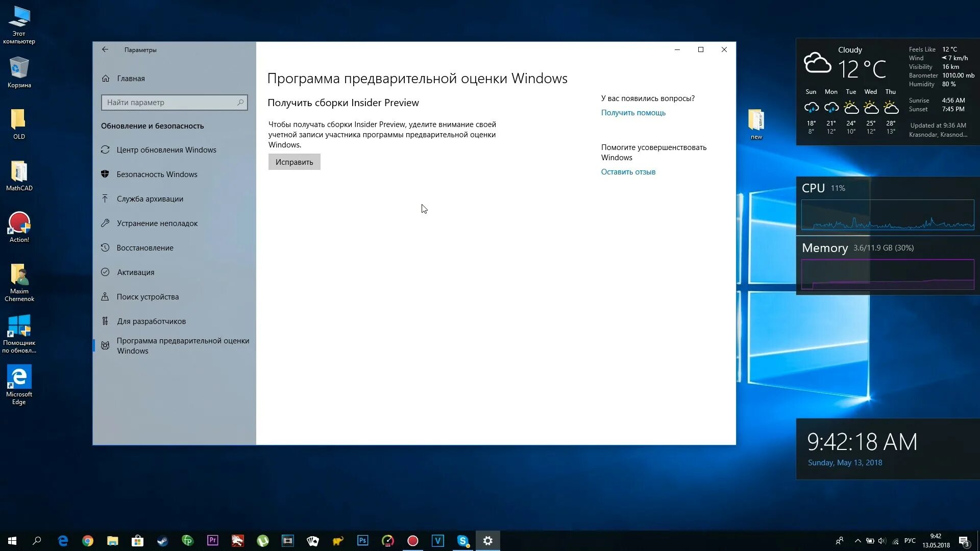The width and height of the screenshot is (980, 551).
Task: Launch Premiere Pro from taskbar
Action: (x=212, y=541)
